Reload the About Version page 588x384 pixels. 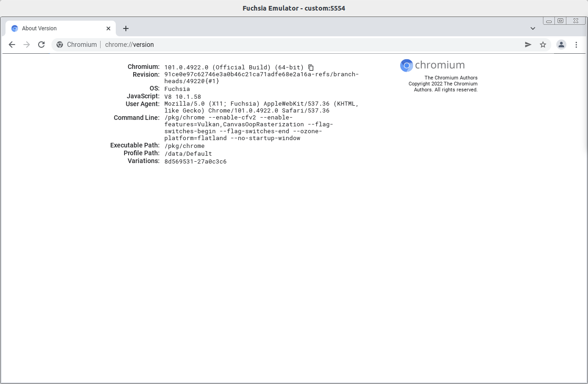tap(41, 45)
